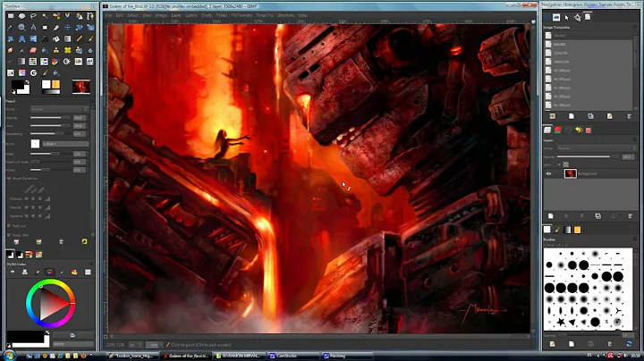The image size is (644, 361).
Task: Open zoom level dropdown in status bar
Action: pyautogui.click(x=155, y=345)
